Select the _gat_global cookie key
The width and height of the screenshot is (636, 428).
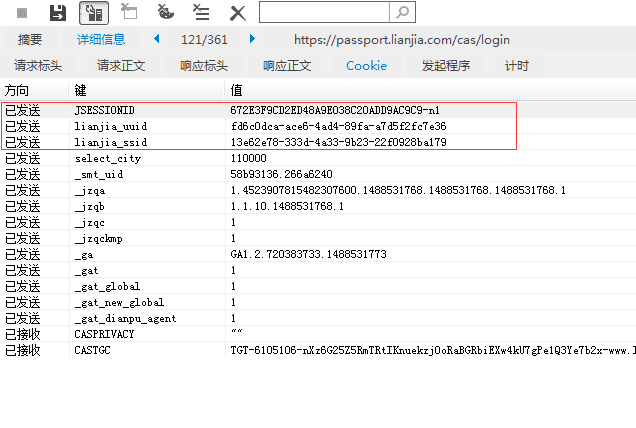click(x=107, y=286)
